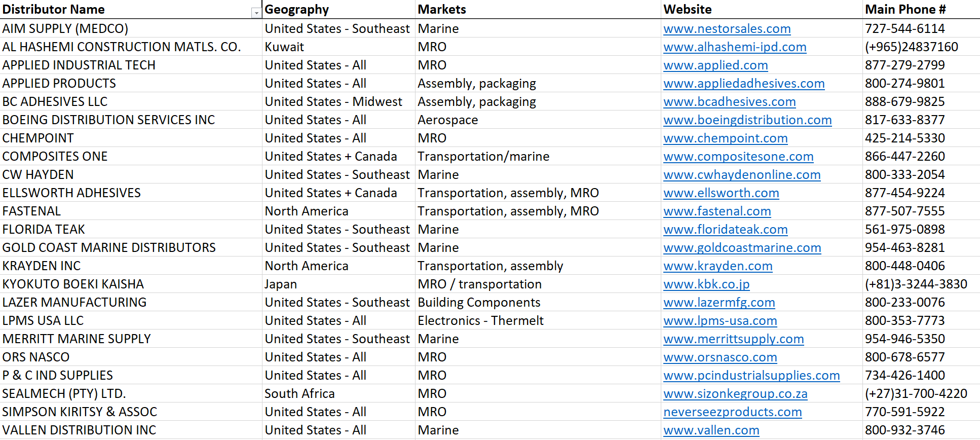Select the Aerospace market cell

click(x=447, y=120)
